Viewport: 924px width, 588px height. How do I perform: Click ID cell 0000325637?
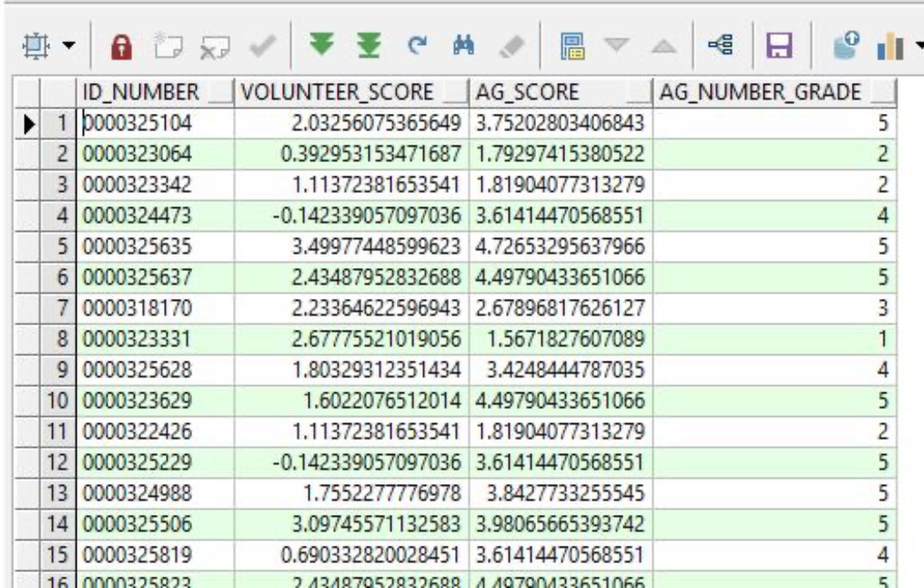[155, 278]
